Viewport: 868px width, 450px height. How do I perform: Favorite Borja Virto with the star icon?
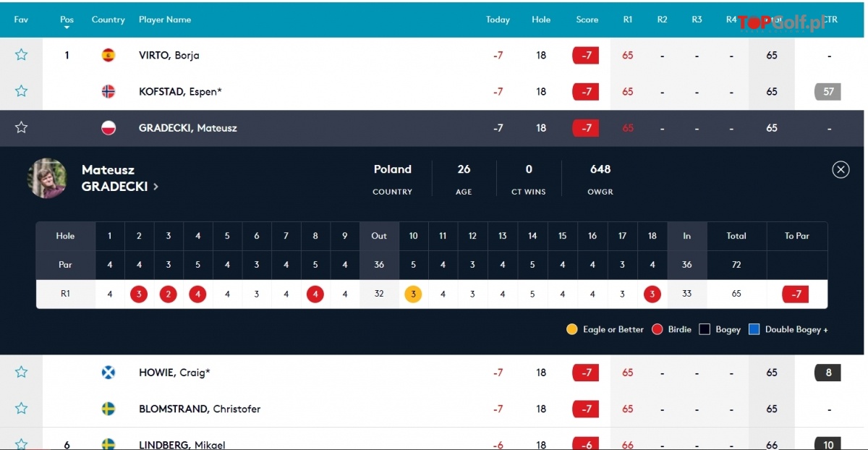point(21,55)
